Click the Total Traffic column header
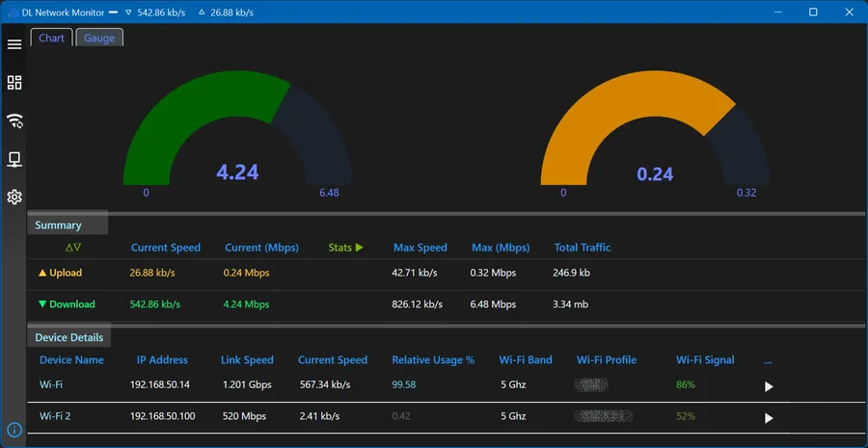This screenshot has width=868, height=448. pyautogui.click(x=583, y=248)
